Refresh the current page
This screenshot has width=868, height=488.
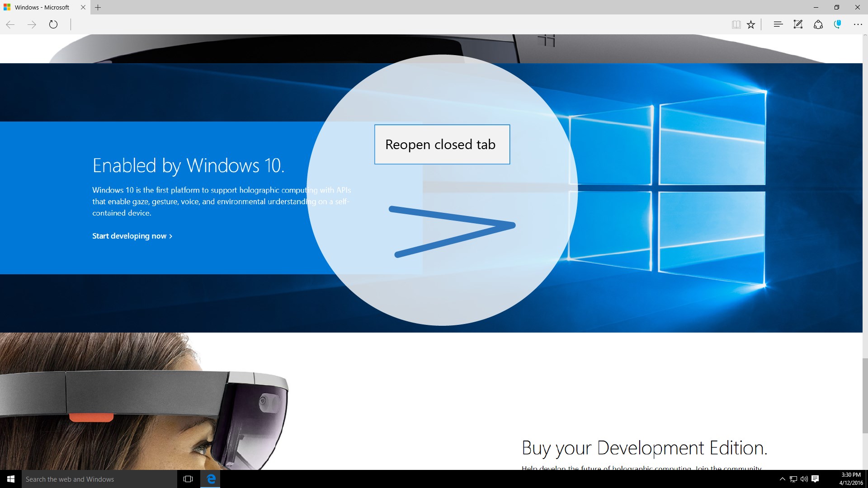53,24
